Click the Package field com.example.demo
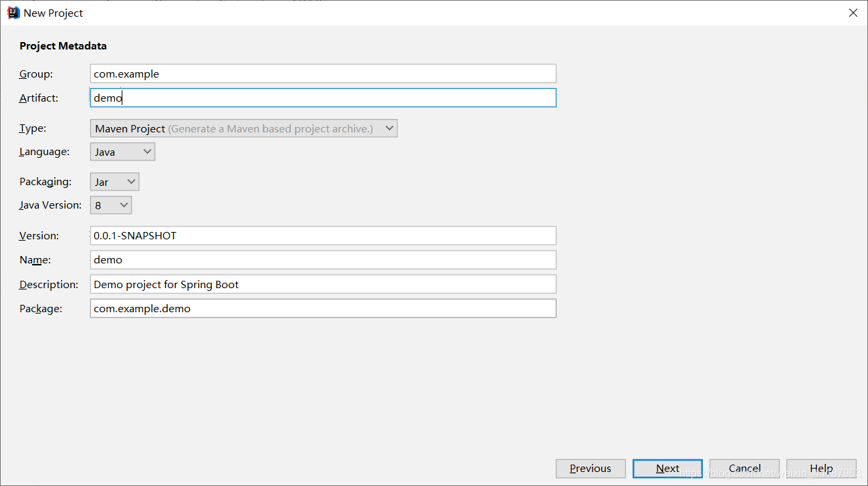Image resolution: width=868 pixels, height=486 pixels. click(323, 308)
